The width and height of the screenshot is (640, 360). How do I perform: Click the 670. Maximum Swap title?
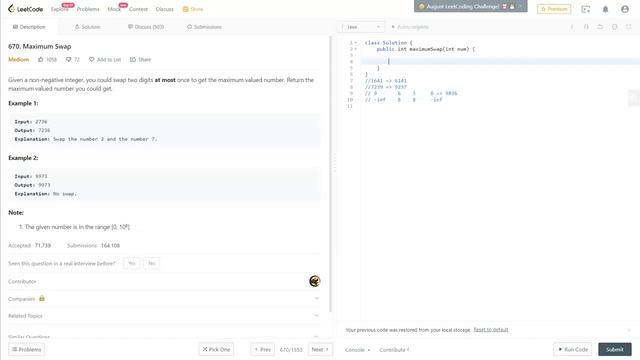(x=40, y=47)
